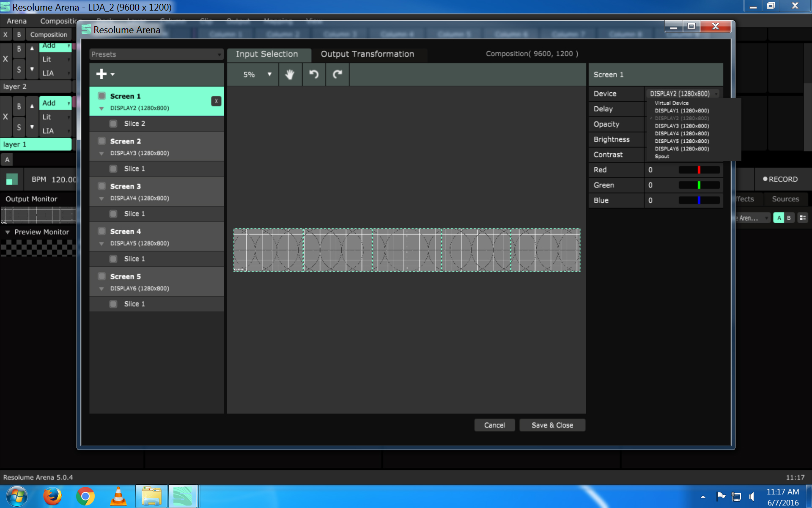812x508 pixels.
Task: Enable the Screen 3 checkbox
Action: click(102, 186)
